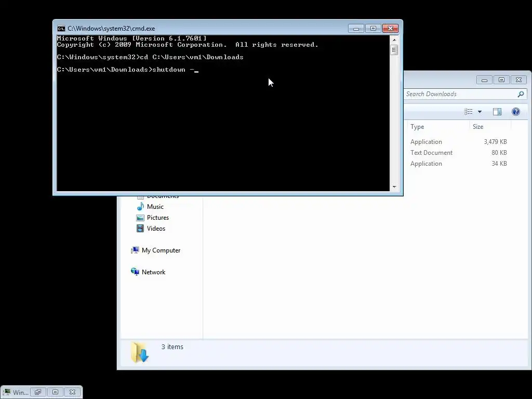532x399 pixels.
Task: Click the shutdown command line in cmd
Action: 128,70
